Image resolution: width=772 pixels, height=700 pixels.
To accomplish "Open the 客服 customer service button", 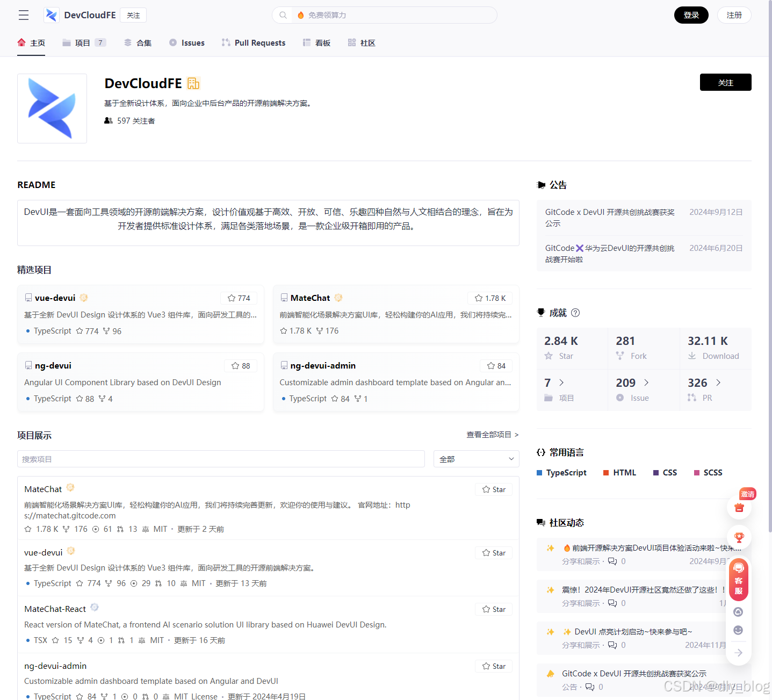I will tap(739, 579).
